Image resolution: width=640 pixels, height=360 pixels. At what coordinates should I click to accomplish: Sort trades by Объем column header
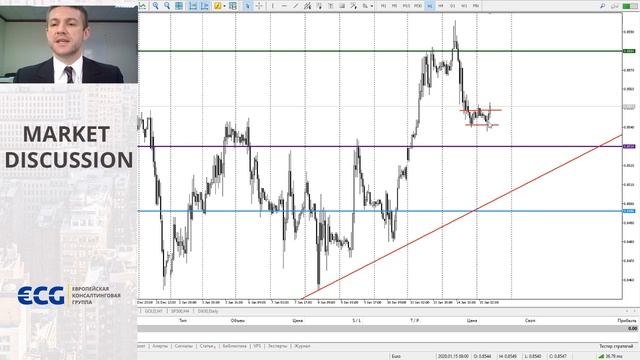click(x=238, y=320)
